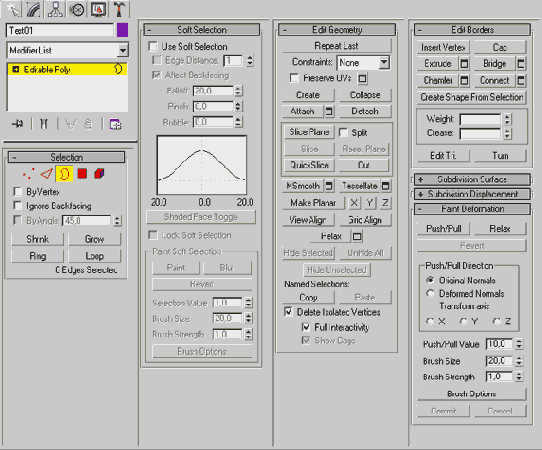542x450 pixels.
Task: Expand the Subdivision Surface rollout
Action: tap(472, 179)
